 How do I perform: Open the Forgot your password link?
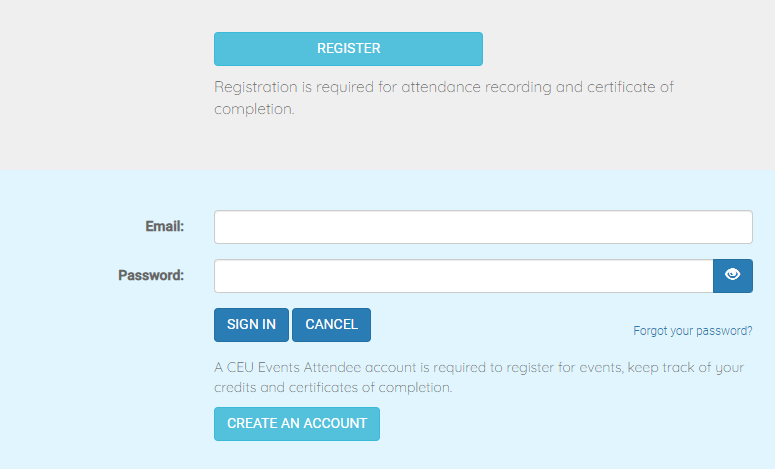pos(692,331)
